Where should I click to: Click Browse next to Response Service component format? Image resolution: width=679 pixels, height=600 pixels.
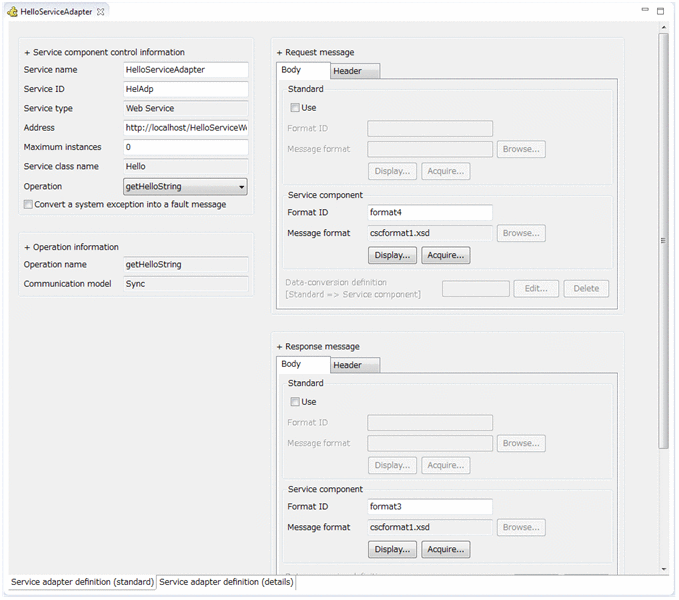coord(521,527)
